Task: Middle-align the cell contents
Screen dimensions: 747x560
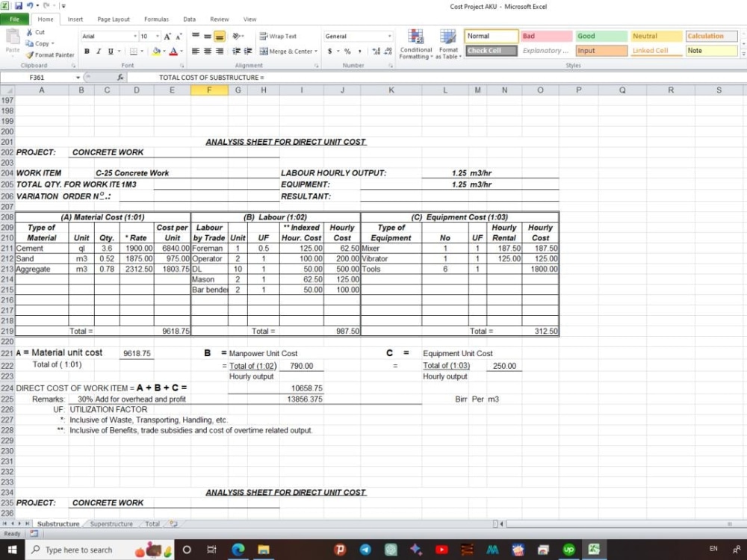Action: (208, 36)
